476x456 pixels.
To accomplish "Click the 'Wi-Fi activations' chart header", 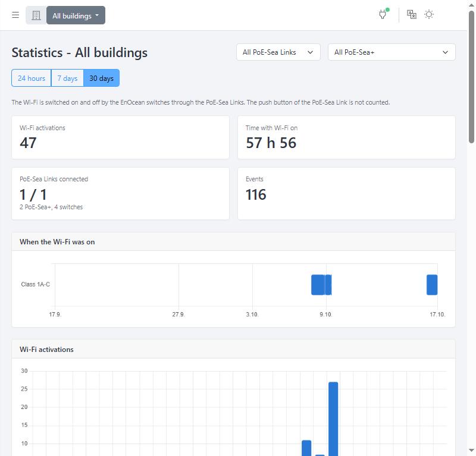I will click(46, 350).
